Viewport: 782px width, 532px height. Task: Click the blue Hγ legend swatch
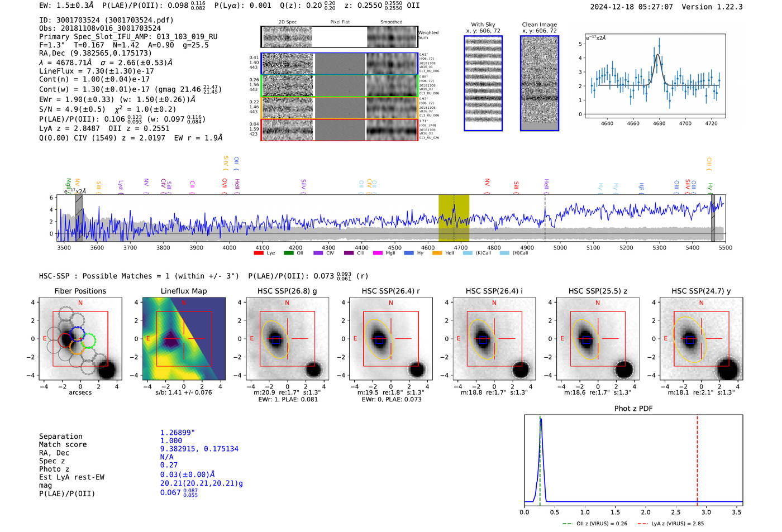click(409, 253)
